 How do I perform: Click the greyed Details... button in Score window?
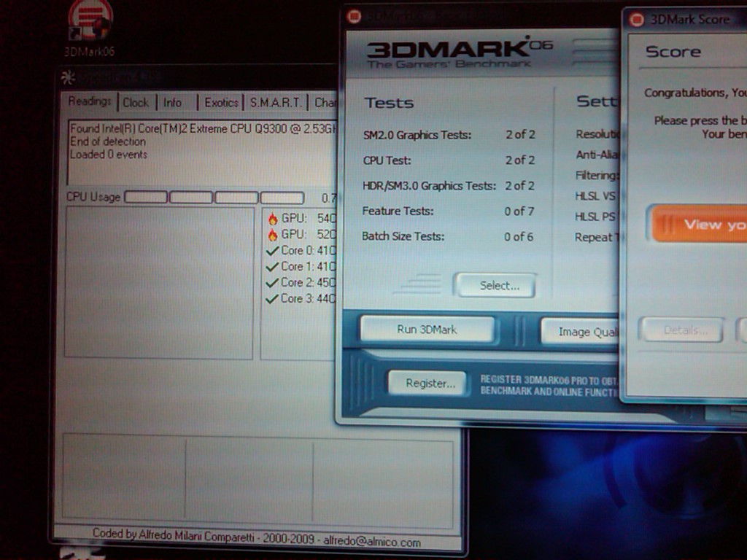pyautogui.click(x=682, y=330)
